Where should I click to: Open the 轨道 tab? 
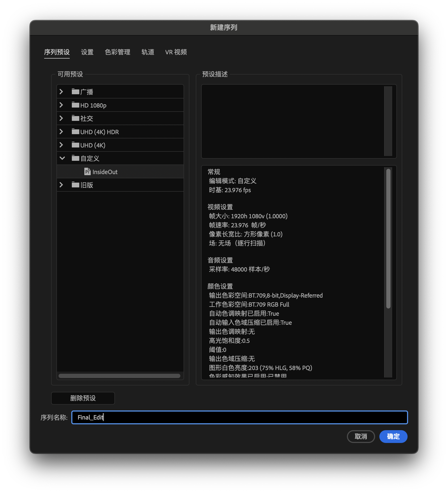coord(148,52)
